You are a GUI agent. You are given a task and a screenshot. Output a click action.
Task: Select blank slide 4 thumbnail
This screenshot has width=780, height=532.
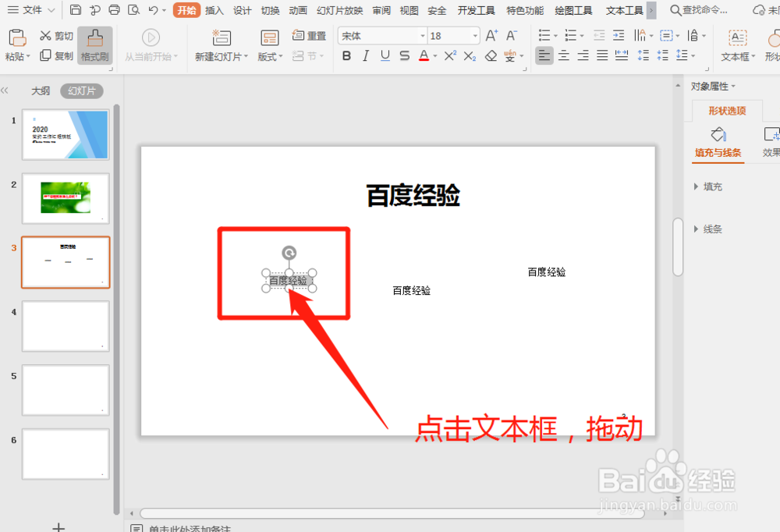66,327
